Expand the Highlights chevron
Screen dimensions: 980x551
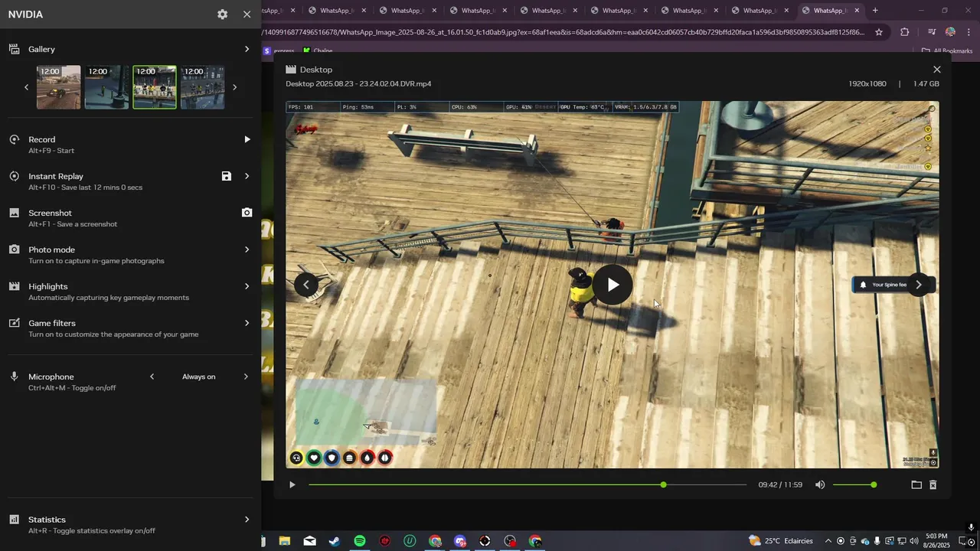click(x=247, y=286)
